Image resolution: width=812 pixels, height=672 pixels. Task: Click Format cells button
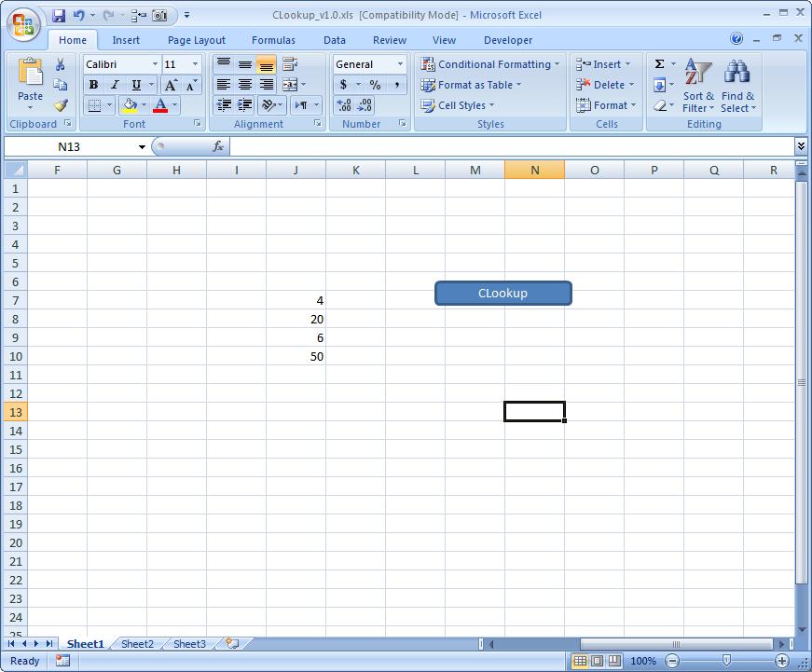coord(606,105)
